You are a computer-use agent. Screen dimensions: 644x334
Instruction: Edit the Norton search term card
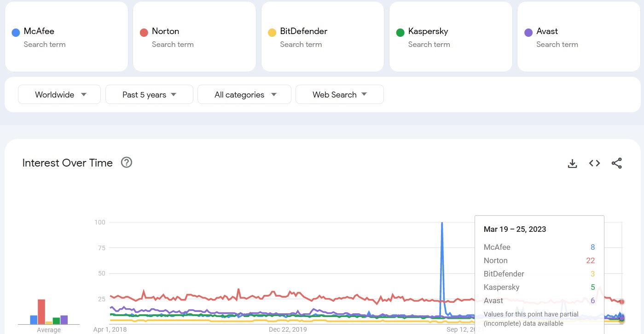(x=194, y=37)
